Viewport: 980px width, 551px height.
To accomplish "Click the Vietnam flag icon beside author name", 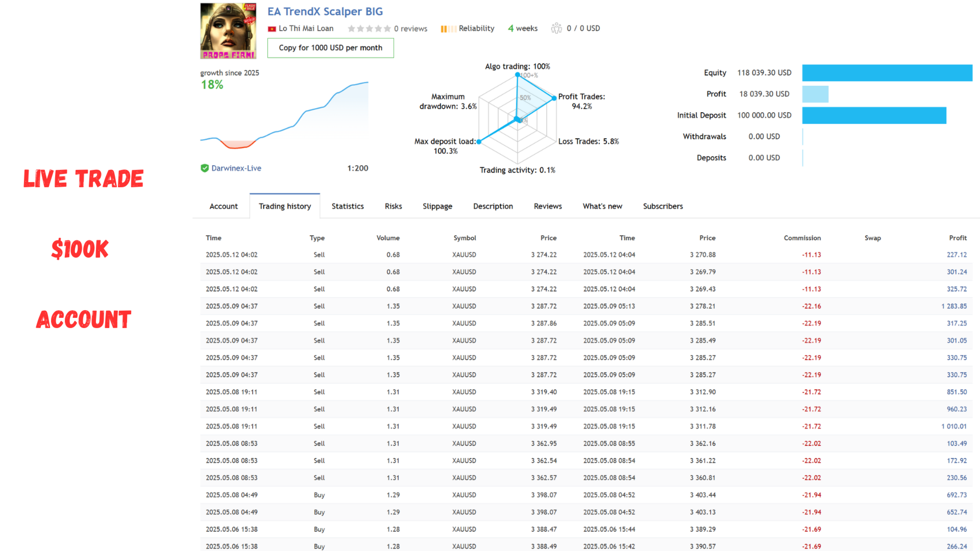I will click(272, 29).
